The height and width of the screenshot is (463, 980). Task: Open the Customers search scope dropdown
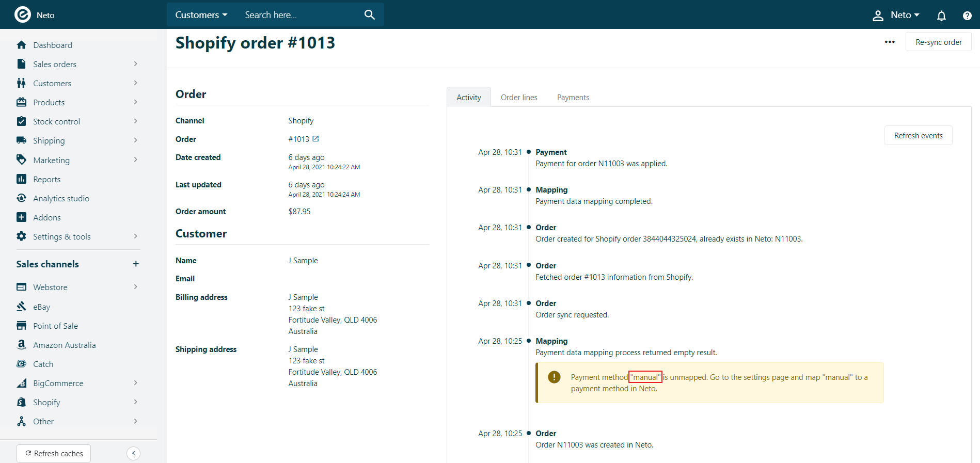[201, 15]
